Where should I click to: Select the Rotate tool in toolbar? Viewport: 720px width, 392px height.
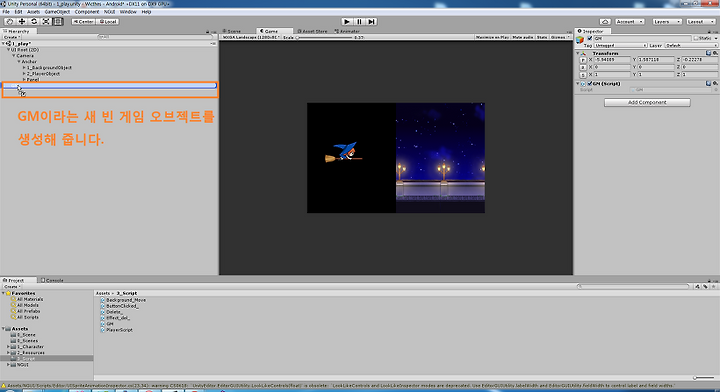[x=34, y=22]
